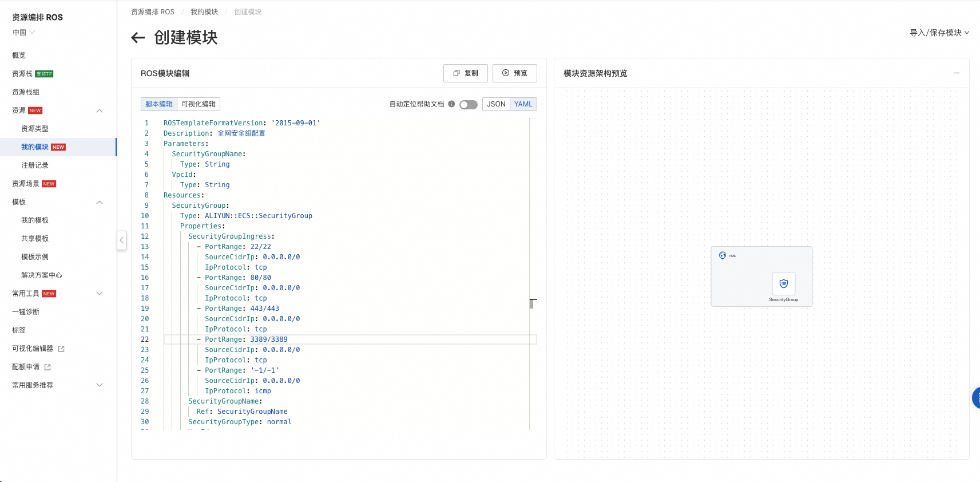Click the editor minimap scrollbar thumb
980x482 pixels.
point(532,303)
